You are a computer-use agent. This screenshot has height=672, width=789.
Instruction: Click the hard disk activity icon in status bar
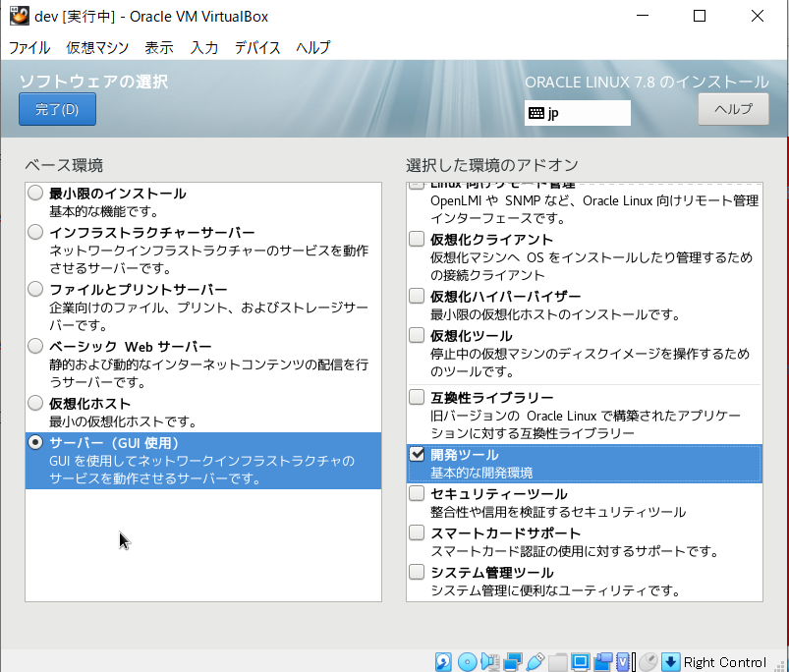point(443,661)
